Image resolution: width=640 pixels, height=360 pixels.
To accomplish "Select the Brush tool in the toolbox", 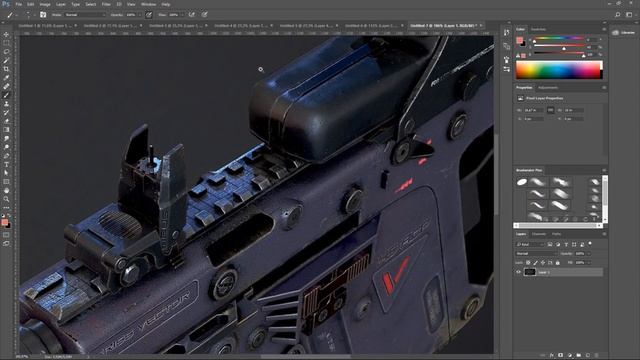I will pyautogui.click(x=6, y=95).
